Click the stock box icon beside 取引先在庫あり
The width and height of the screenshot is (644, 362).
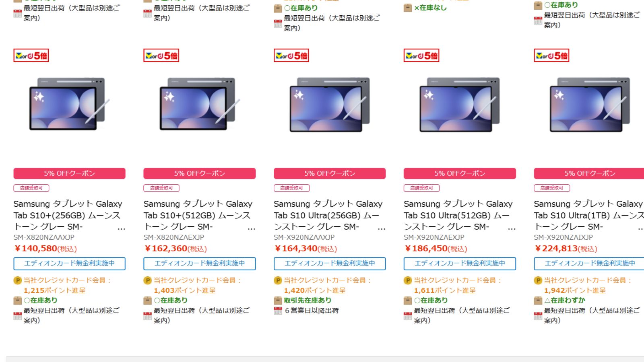(x=278, y=300)
